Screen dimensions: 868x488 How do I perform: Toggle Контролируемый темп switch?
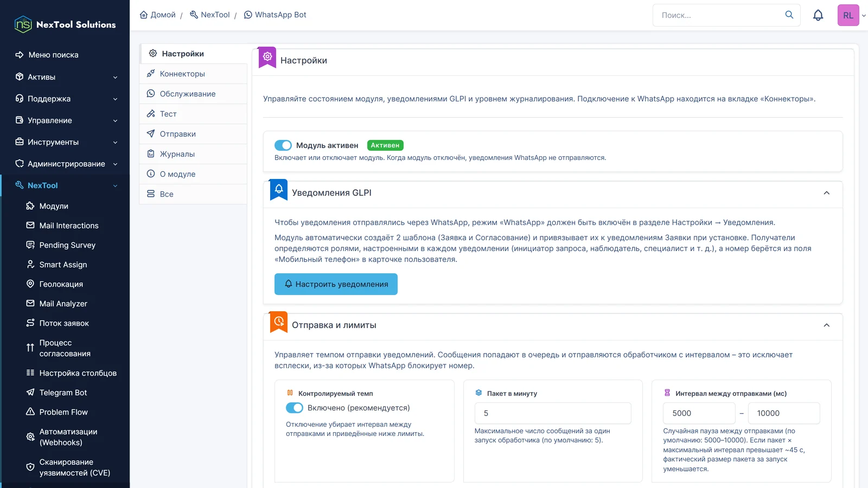click(x=295, y=408)
